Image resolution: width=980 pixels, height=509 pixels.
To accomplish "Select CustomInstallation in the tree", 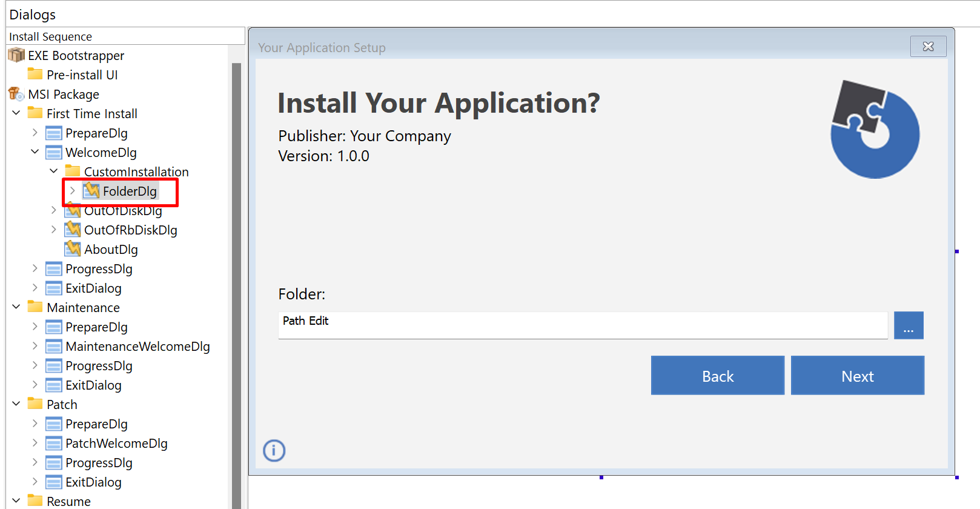I will tap(136, 172).
